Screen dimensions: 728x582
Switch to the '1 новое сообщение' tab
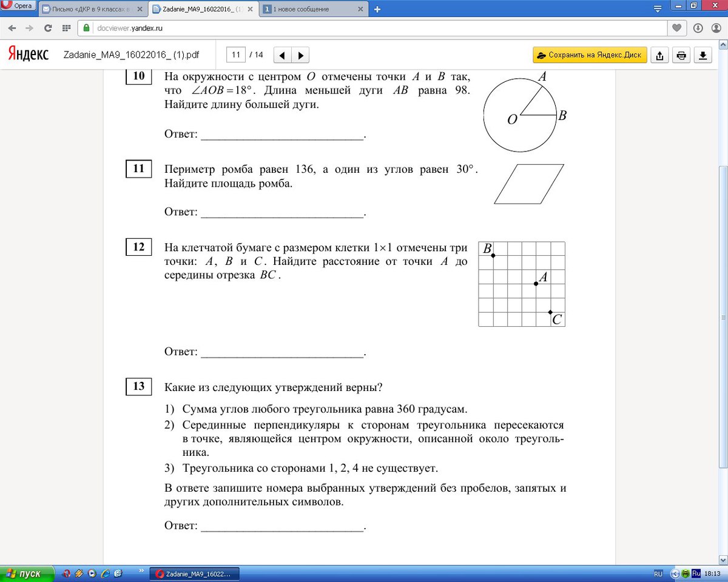(314, 9)
